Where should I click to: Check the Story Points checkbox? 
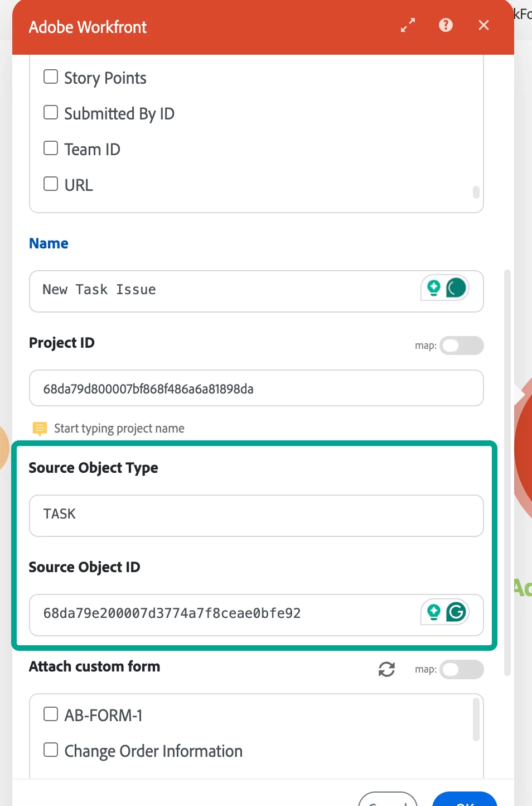[x=51, y=76]
